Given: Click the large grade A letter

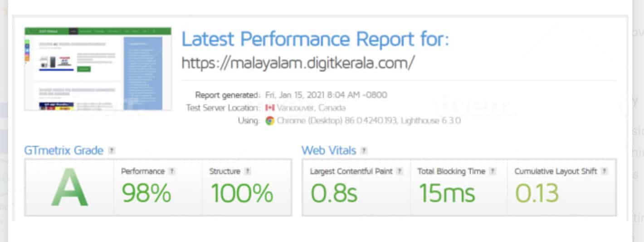Looking at the screenshot, I should click(69, 188).
